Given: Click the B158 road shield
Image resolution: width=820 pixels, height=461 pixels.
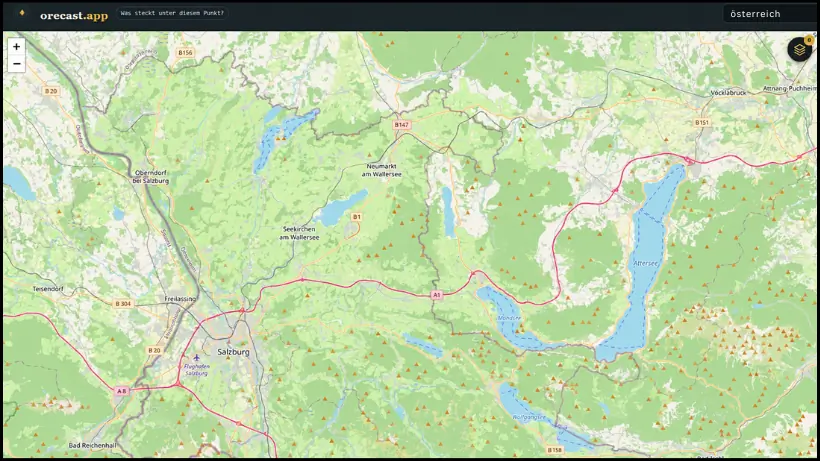Looking at the screenshot, I should pos(554,450).
